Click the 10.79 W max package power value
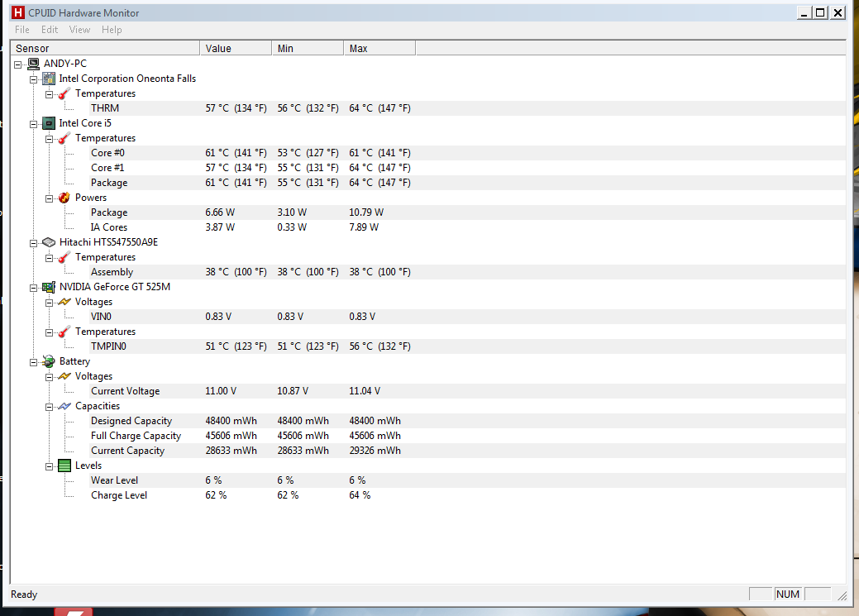Viewport: 859px width, 616px height. pos(366,212)
